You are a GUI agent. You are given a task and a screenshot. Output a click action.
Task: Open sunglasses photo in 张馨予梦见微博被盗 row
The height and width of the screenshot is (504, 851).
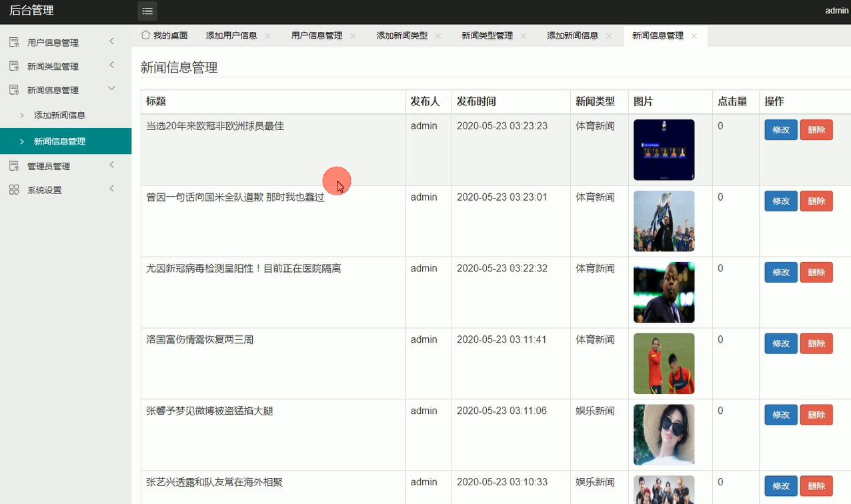(x=664, y=435)
